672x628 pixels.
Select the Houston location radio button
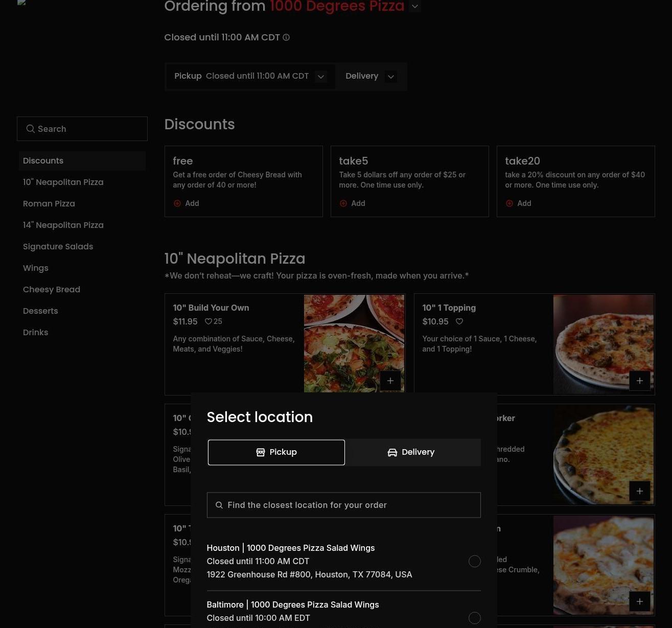coord(474,561)
